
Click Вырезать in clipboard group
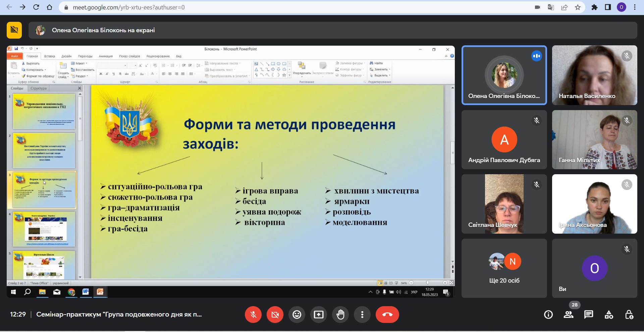31,63
